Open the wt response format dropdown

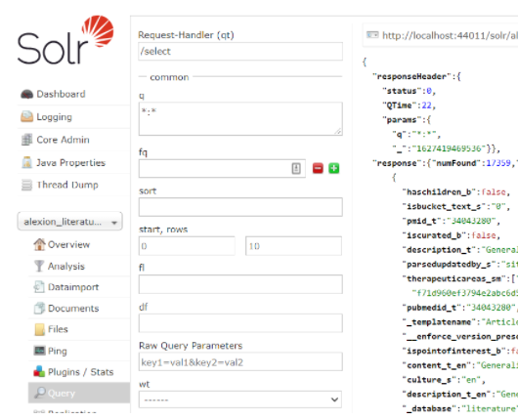click(x=240, y=399)
